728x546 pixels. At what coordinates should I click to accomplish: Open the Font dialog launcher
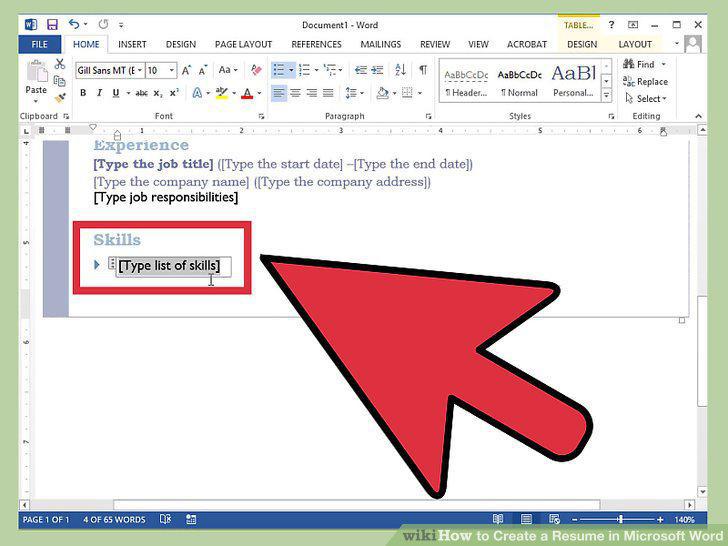pyautogui.click(x=261, y=116)
